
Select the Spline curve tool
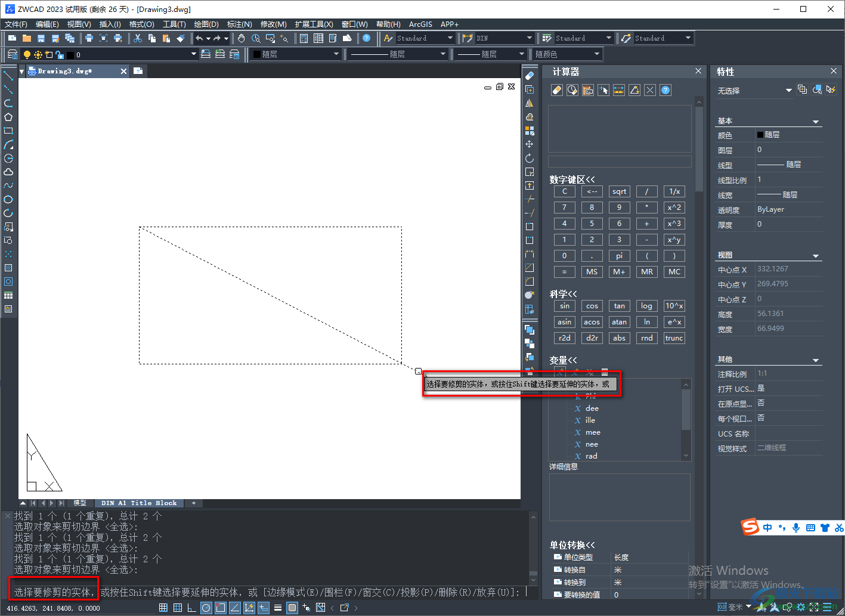pyautogui.click(x=8, y=185)
